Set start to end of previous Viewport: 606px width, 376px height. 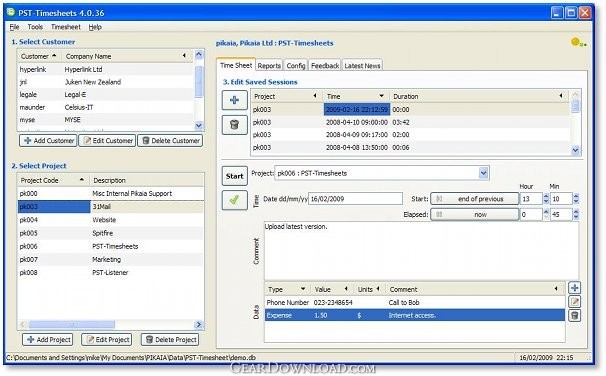tap(475, 199)
